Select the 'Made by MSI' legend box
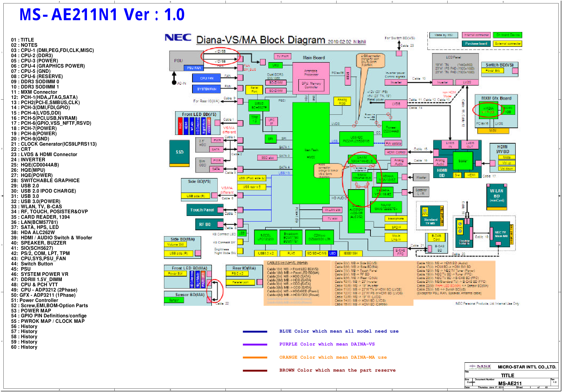 (x=443, y=35)
